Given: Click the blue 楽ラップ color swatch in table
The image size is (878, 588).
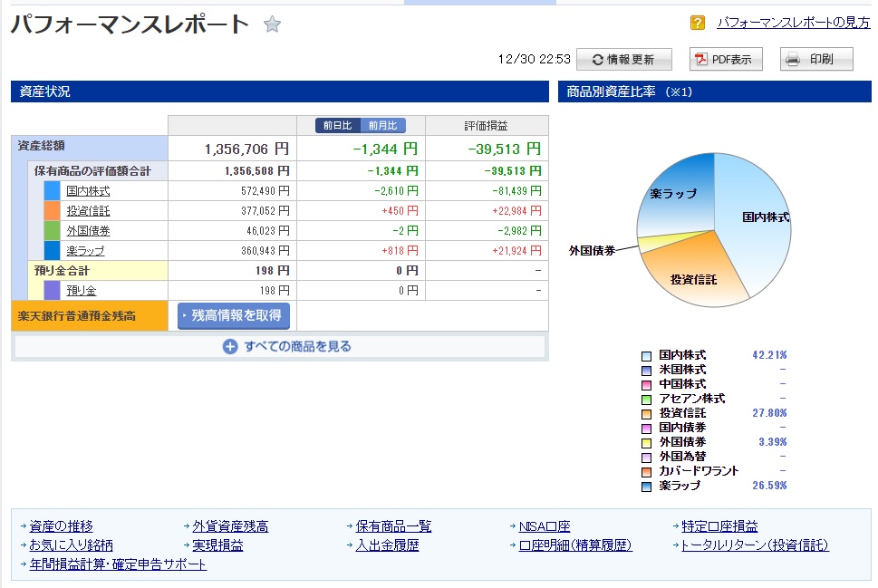Looking at the screenshot, I should (52, 251).
